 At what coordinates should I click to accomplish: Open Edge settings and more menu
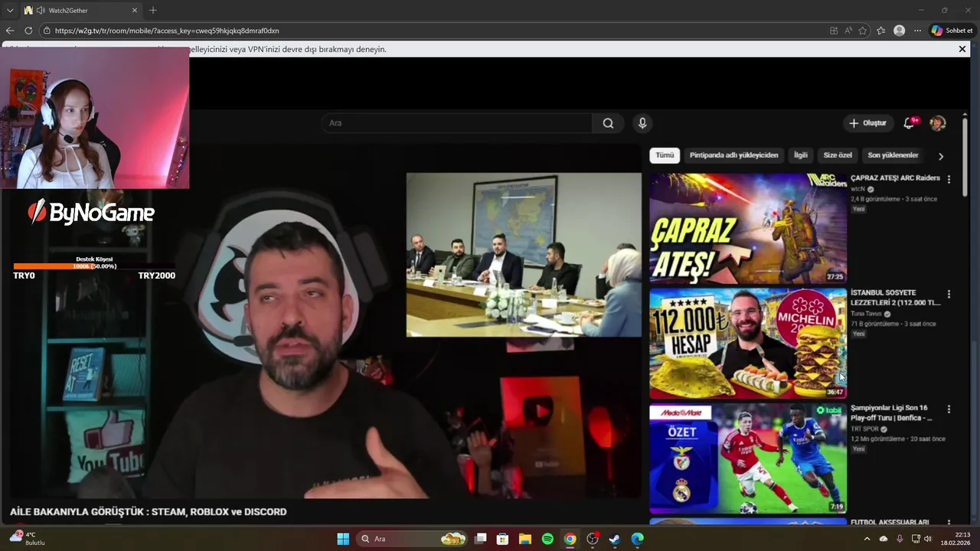(917, 31)
